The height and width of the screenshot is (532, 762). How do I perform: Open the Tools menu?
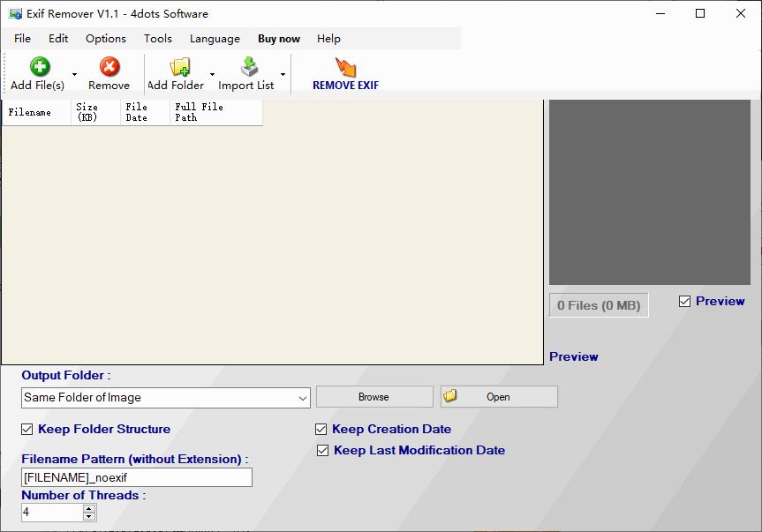pos(158,38)
